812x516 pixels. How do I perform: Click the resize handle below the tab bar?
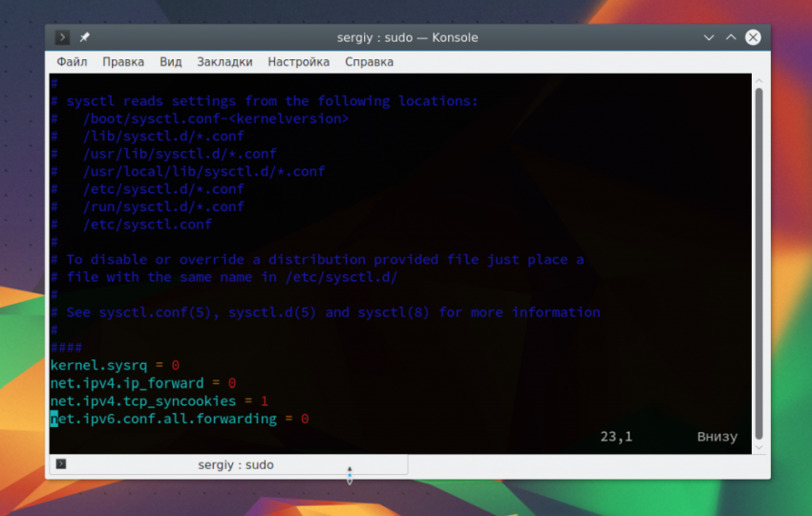349,475
